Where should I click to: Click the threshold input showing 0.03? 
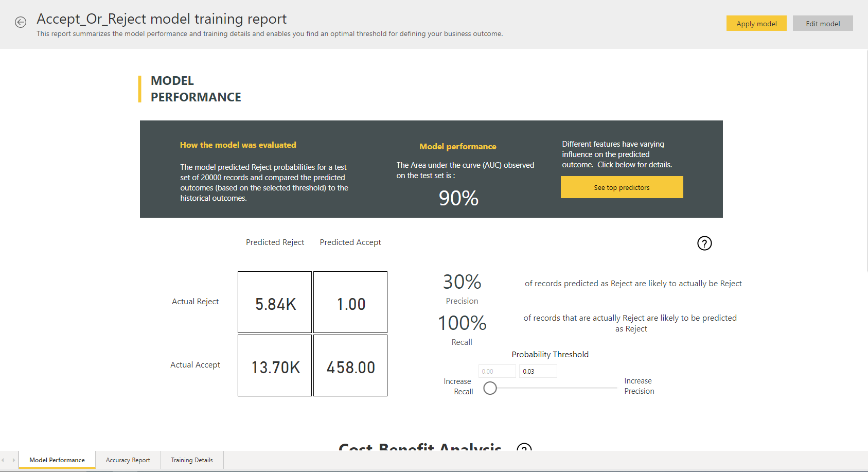point(538,371)
